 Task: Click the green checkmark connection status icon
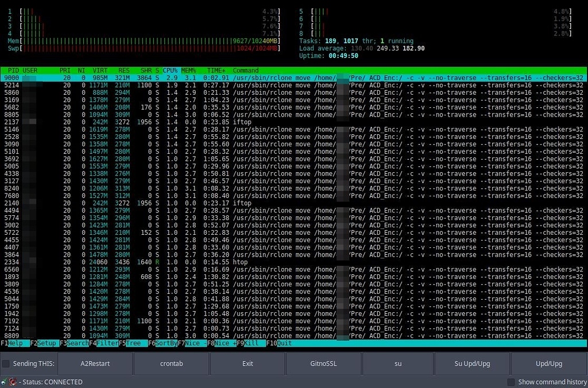point(4,382)
